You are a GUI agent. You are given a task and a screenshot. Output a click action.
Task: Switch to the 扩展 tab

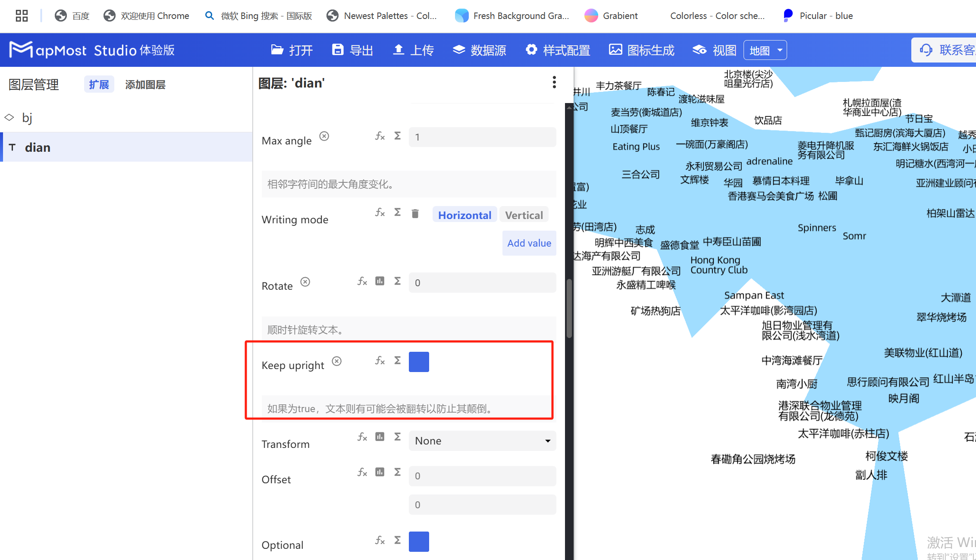[x=99, y=84]
